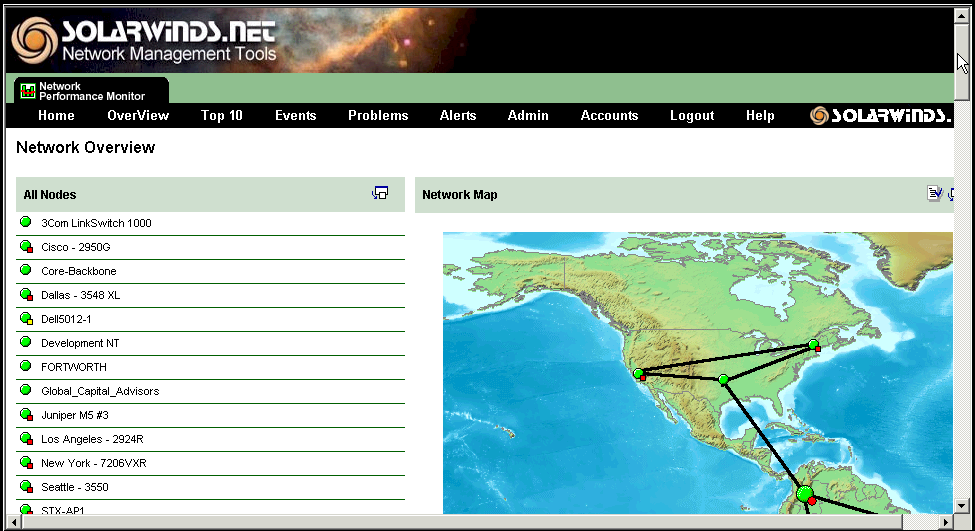975x531 pixels.
Task: Click status icon for Seattle - 3550
Action: coord(26,487)
